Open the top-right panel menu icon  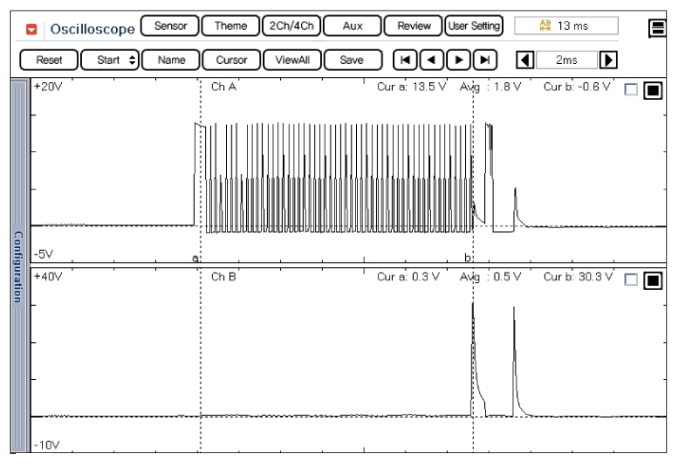[659, 27]
